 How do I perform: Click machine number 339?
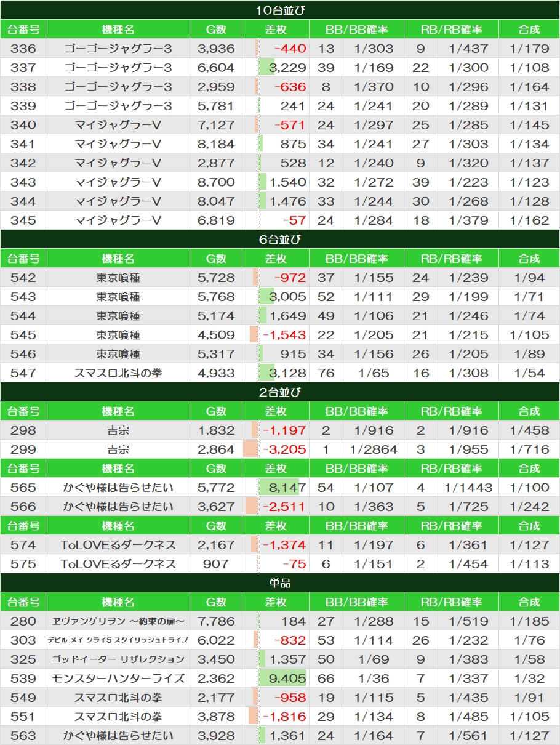[23, 106]
